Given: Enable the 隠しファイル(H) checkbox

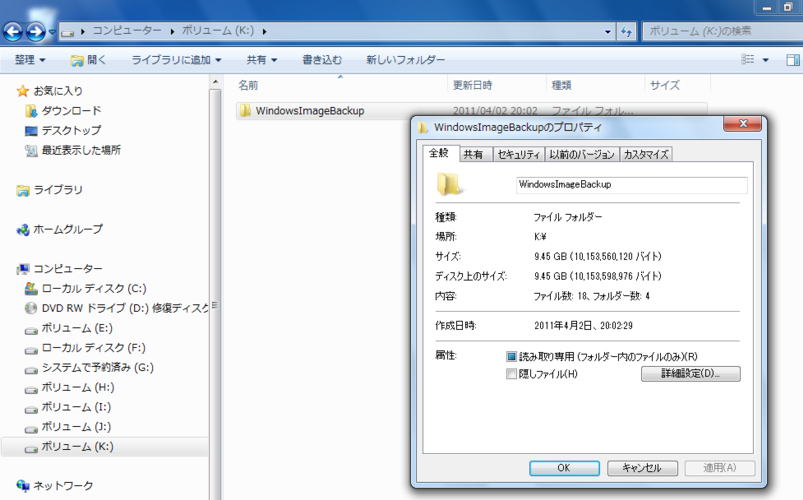Looking at the screenshot, I should pyautogui.click(x=511, y=374).
